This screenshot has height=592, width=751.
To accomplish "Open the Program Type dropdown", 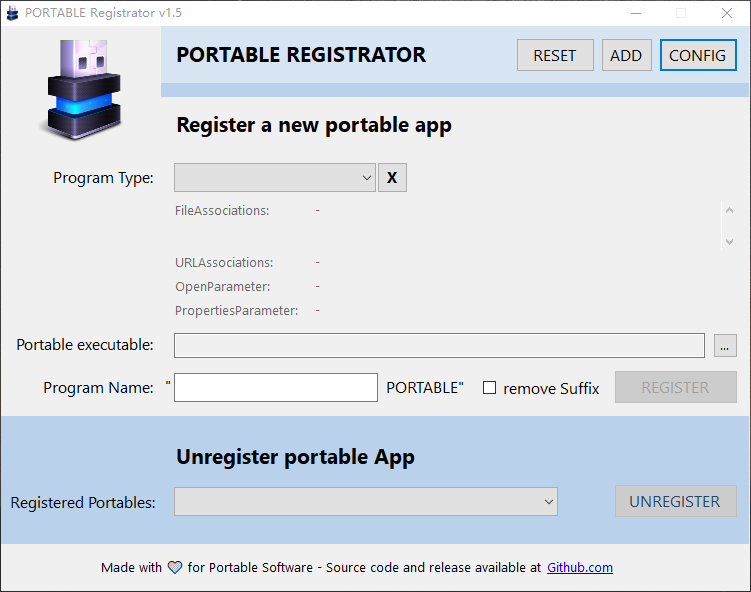I will [x=275, y=178].
